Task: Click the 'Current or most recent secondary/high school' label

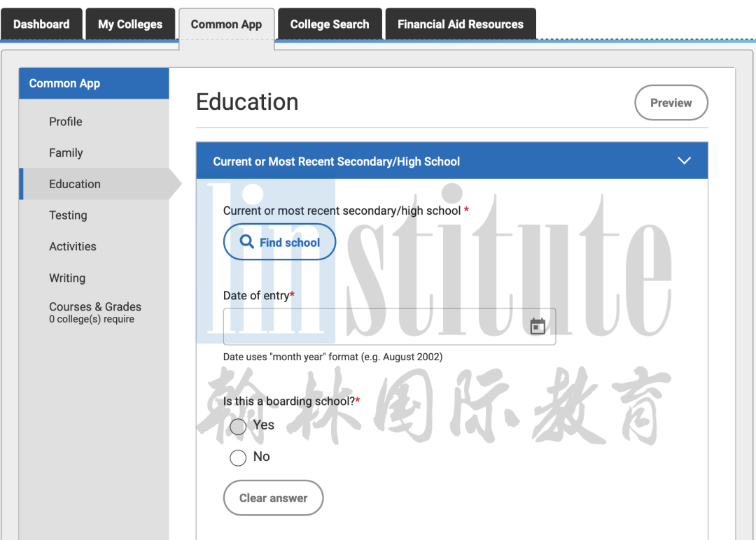Action: (346, 211)
